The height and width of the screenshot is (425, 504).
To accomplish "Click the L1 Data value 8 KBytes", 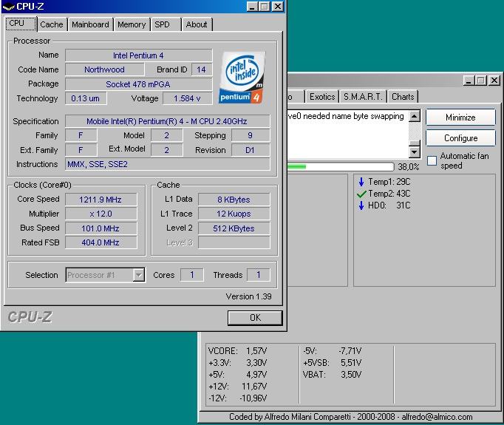I will 234,200.
